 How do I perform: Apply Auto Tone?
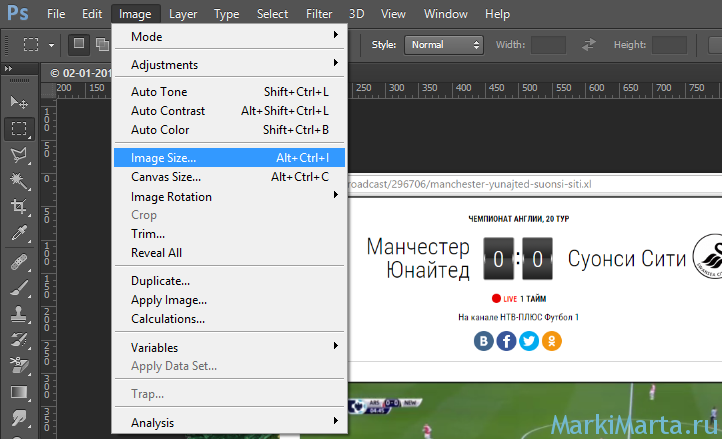pos(229,92)
